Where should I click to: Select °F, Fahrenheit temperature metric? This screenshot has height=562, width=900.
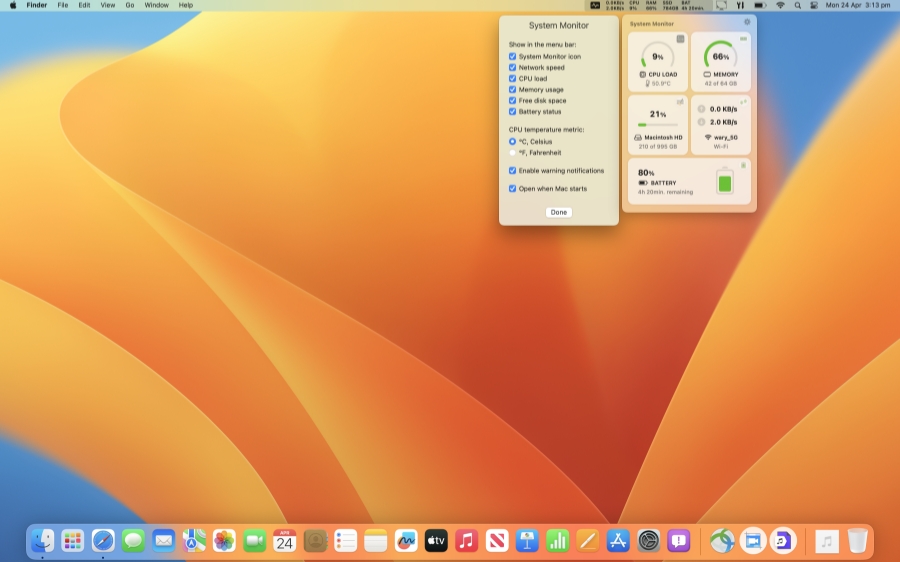click(512, 153)
